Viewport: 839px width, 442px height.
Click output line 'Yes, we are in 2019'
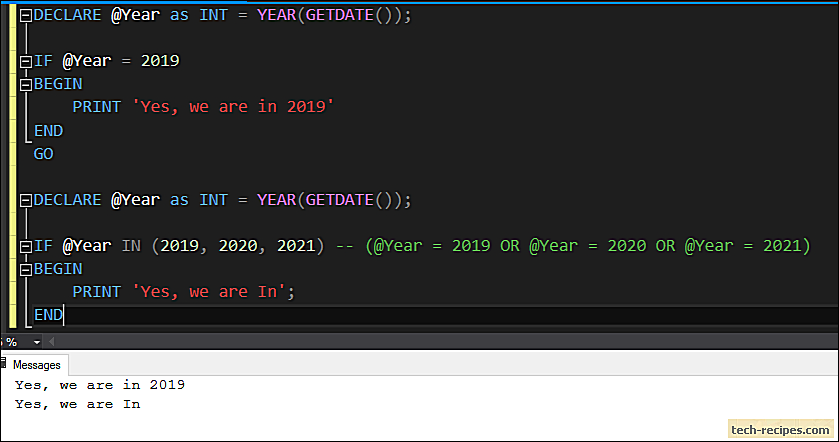(100, 385)
